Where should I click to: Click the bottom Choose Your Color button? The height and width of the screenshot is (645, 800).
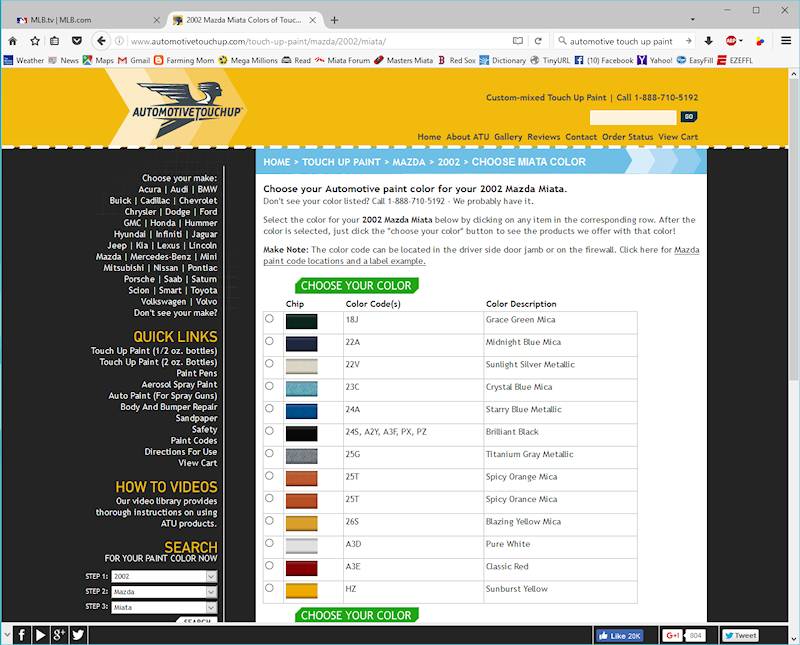[357, 615]
